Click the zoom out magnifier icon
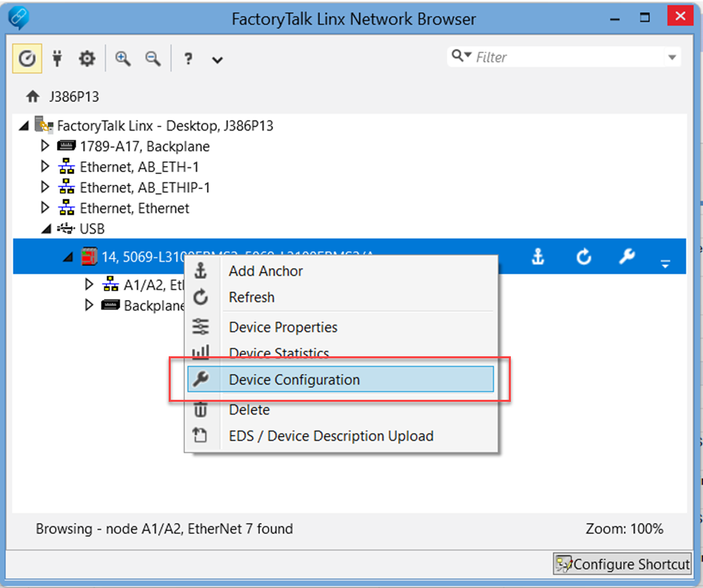The width and height of the screenshot is (703, 588). pos(153,59)
